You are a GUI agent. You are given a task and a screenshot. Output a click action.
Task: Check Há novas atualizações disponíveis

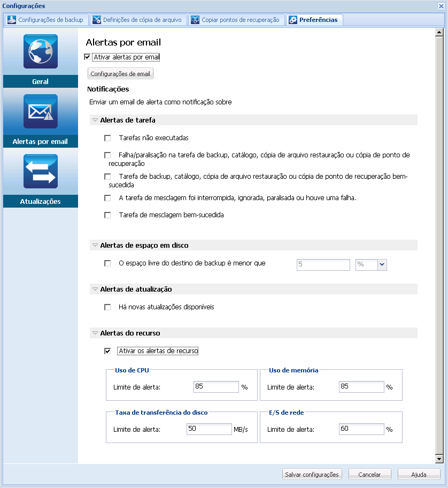pyautogui.click(x=107, y=307)
